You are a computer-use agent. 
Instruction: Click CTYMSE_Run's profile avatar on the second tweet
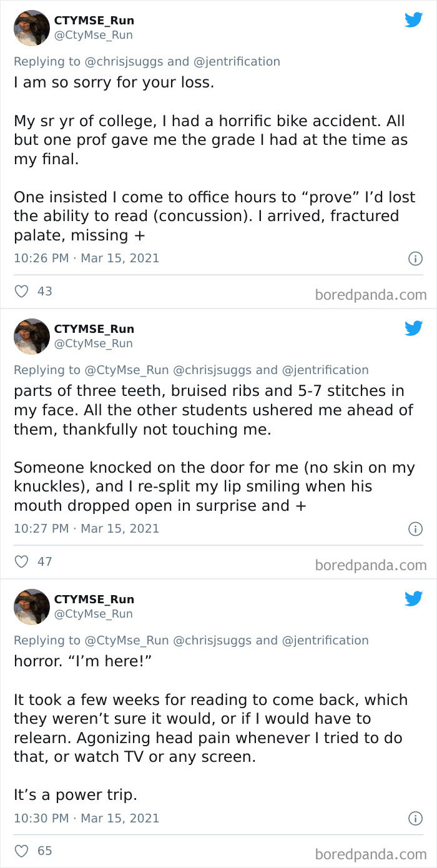pos(31,337)
